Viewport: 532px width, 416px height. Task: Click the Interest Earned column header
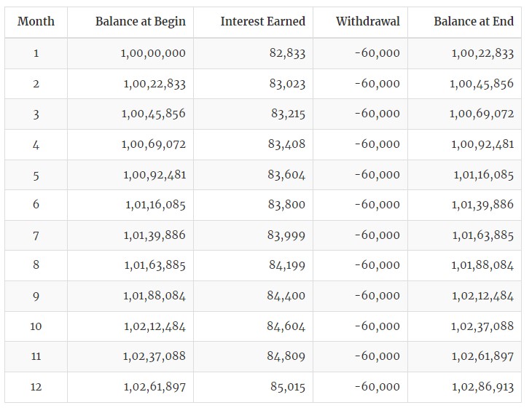click(x=263, y=21)
